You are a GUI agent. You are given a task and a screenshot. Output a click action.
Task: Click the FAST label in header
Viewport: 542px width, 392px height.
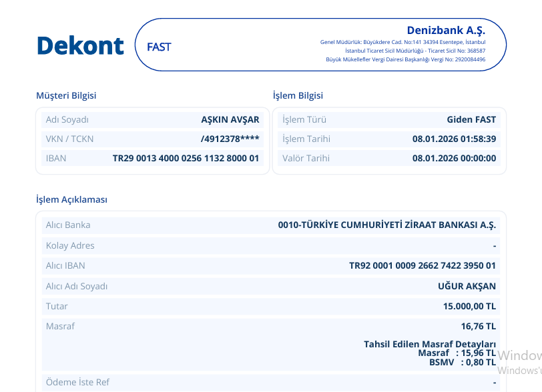[159, 47]
